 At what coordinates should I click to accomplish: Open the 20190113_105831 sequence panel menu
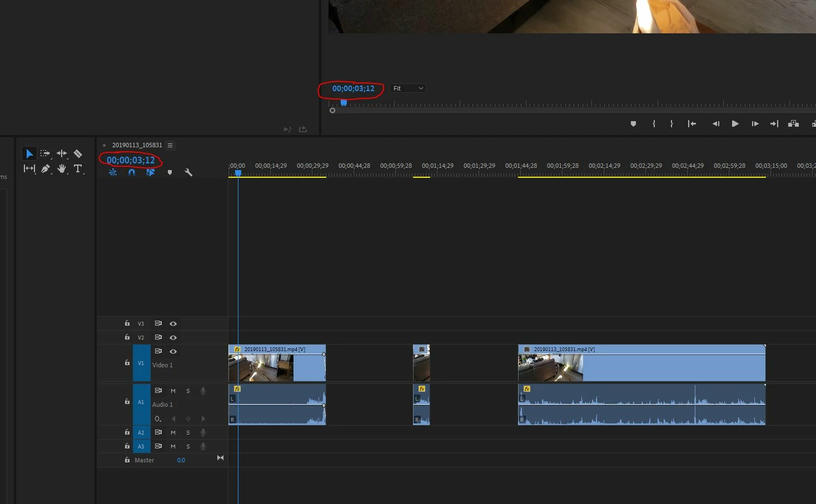[170, 145]
